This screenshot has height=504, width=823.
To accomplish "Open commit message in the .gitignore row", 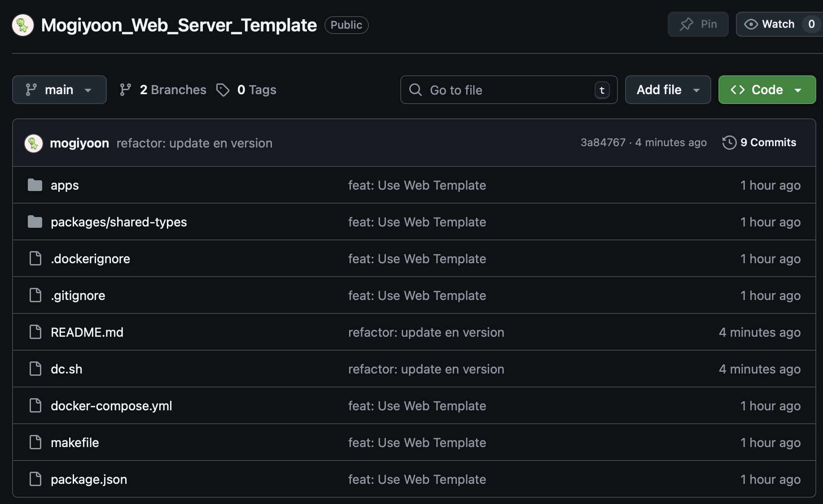I will tap(417, 295).
